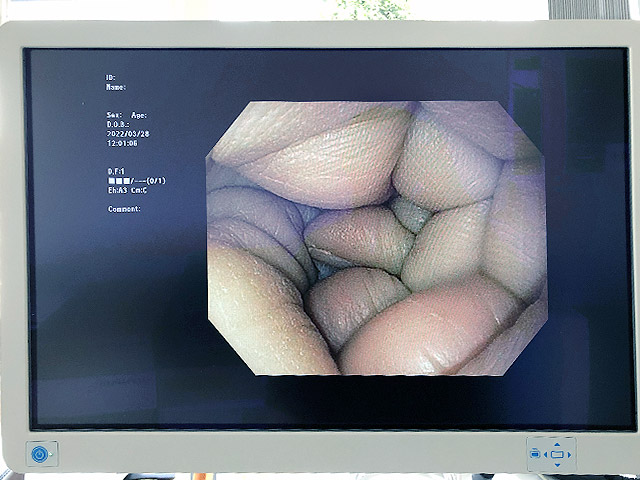Click the "Sex:" label
The height and width of the screenshot is (480, 640).
114,116
